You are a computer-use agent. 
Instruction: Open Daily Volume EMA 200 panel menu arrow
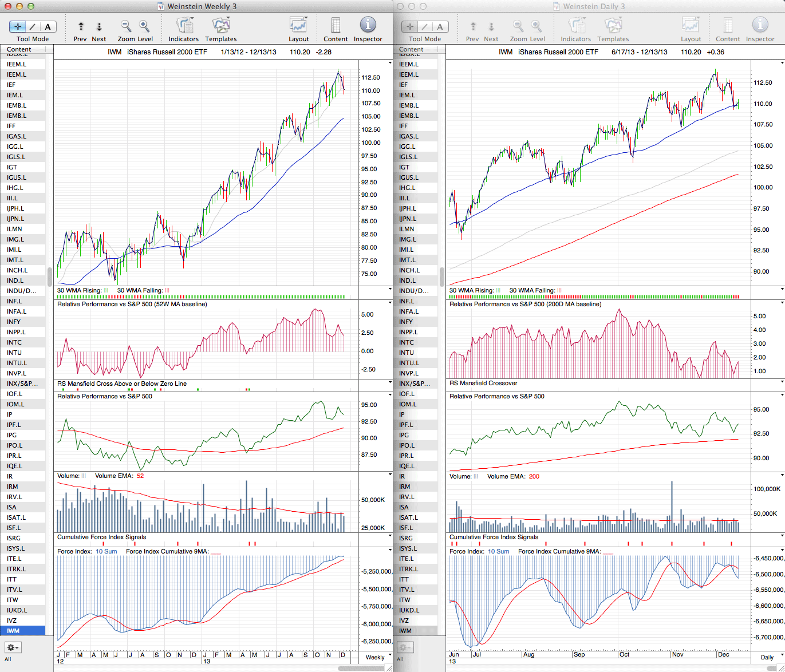pyautogui.click(x=783, y=475)
